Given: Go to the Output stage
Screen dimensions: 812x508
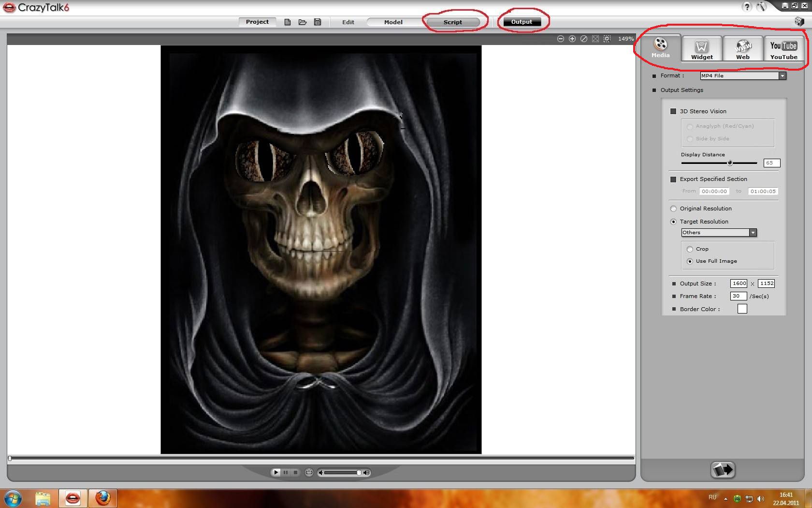Looking at the screenshot, I should point(522,22).
